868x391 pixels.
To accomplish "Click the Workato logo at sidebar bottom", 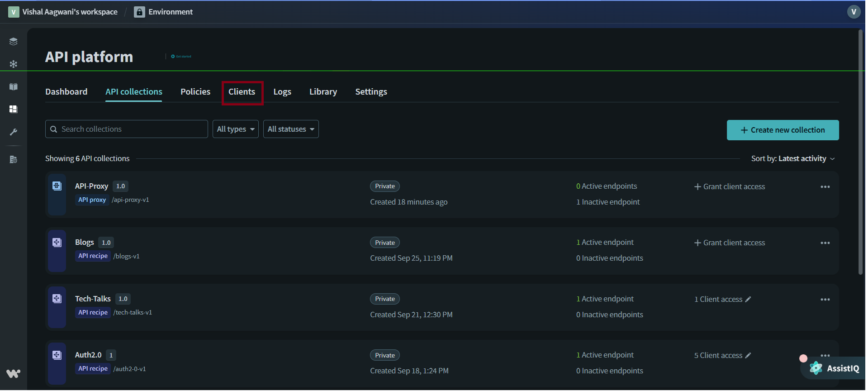I will 13,373.
